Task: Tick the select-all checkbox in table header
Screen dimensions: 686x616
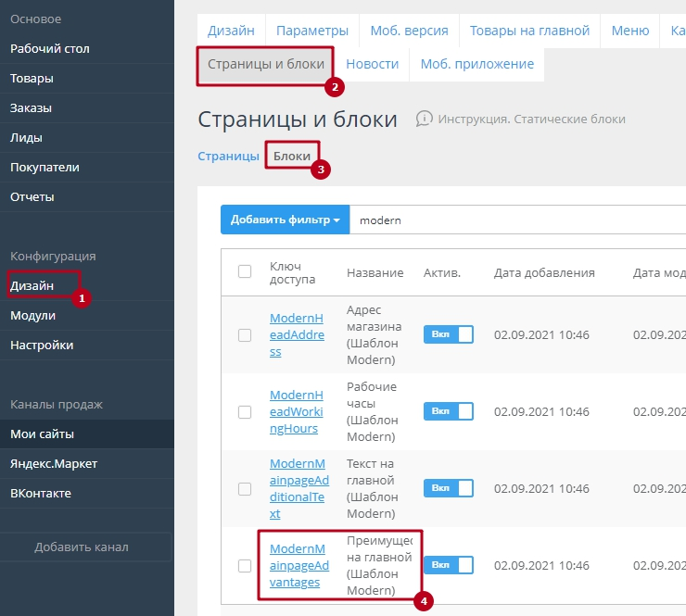Action: [245, 271]
